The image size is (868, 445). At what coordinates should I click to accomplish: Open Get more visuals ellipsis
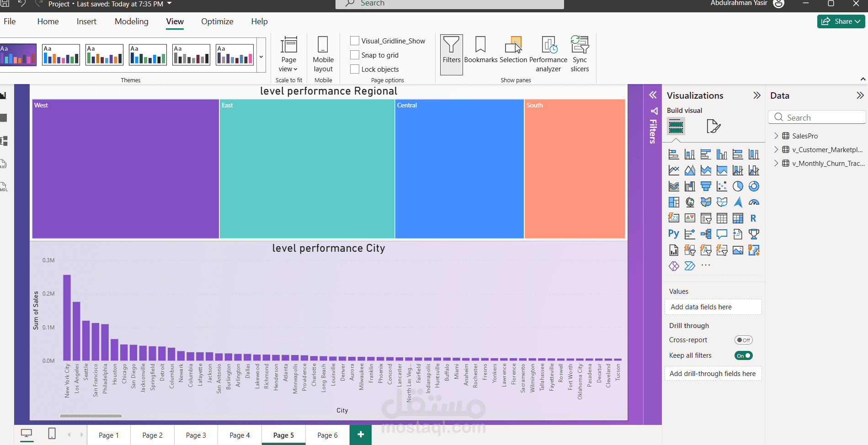point(706,265)
